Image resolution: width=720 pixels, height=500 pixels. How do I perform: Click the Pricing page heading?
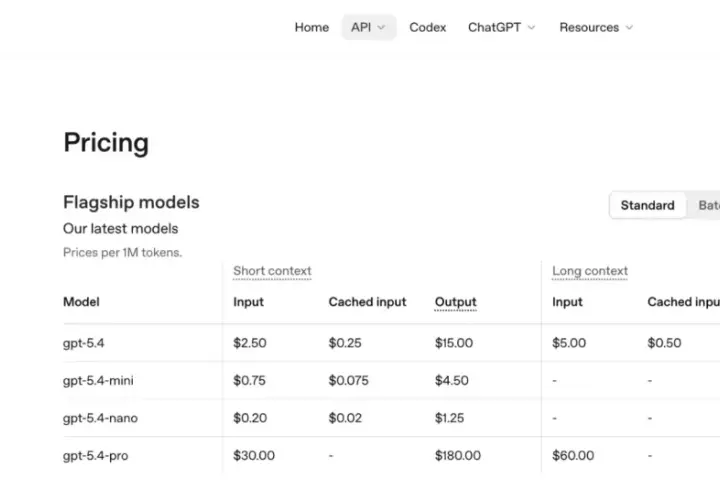[106, 143]
